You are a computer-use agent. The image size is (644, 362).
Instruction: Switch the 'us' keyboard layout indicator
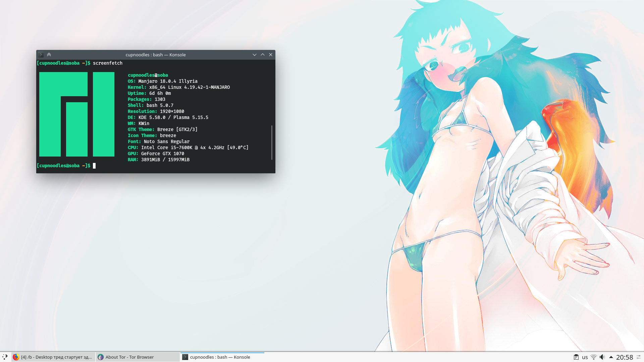pos(585,357)
